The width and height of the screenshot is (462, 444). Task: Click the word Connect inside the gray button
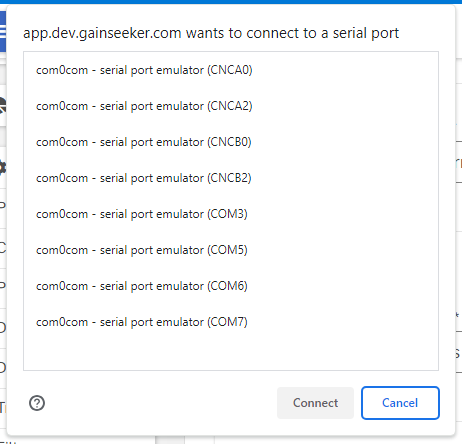pos(315,403)
